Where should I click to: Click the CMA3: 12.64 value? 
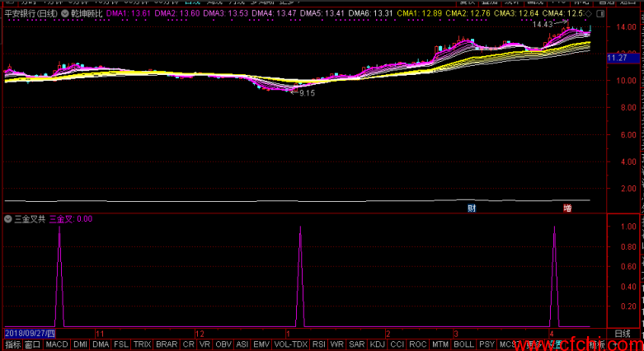point(516,13)
